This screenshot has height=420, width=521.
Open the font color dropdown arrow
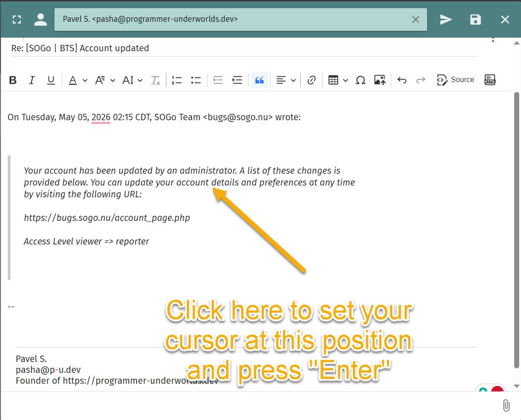(85, 80)
